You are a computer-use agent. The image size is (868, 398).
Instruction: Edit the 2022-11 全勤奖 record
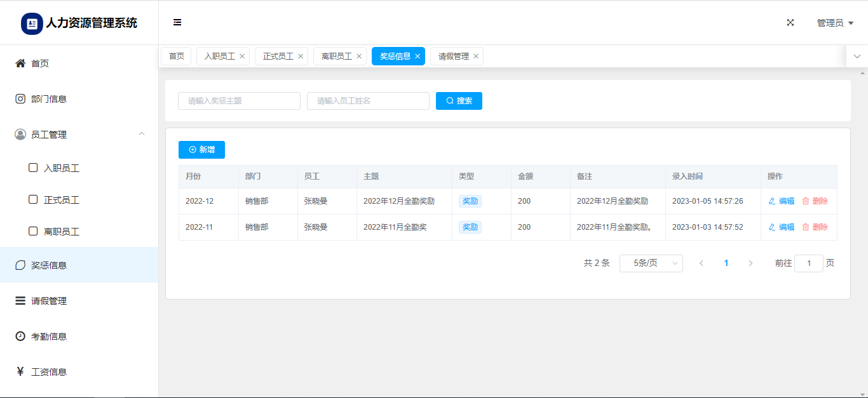(782, 227)
